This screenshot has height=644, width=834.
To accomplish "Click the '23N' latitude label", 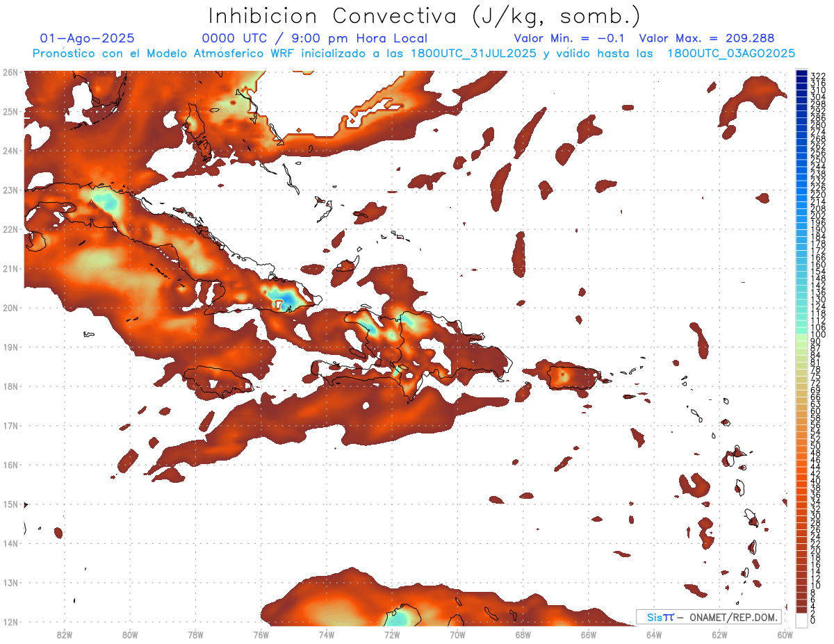I will 10,190.
